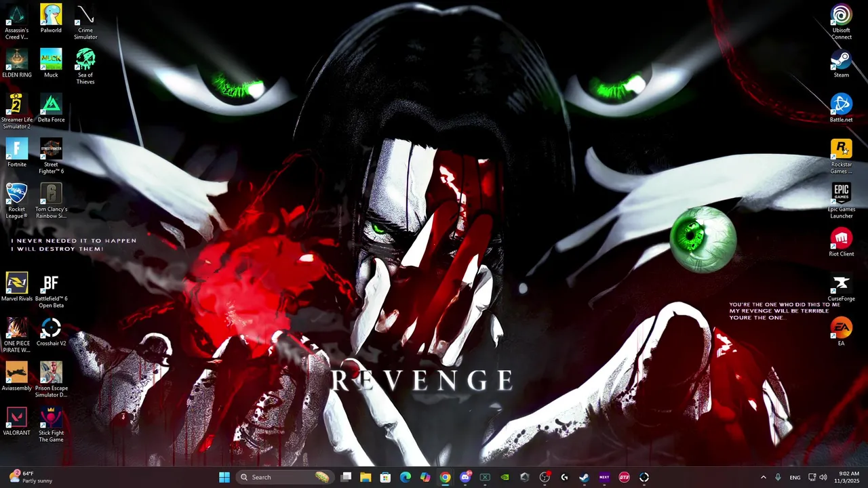Click the Prison Escape Simulator shortcut
This screenshot has height=488, width=868.
click(x=51, y=380)
